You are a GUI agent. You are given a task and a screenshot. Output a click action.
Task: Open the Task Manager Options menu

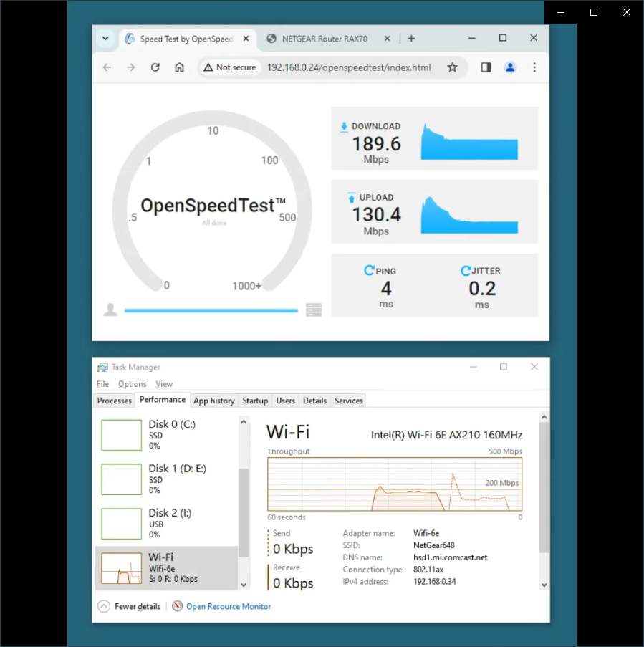pyautogui.click(x=133, y=384)
